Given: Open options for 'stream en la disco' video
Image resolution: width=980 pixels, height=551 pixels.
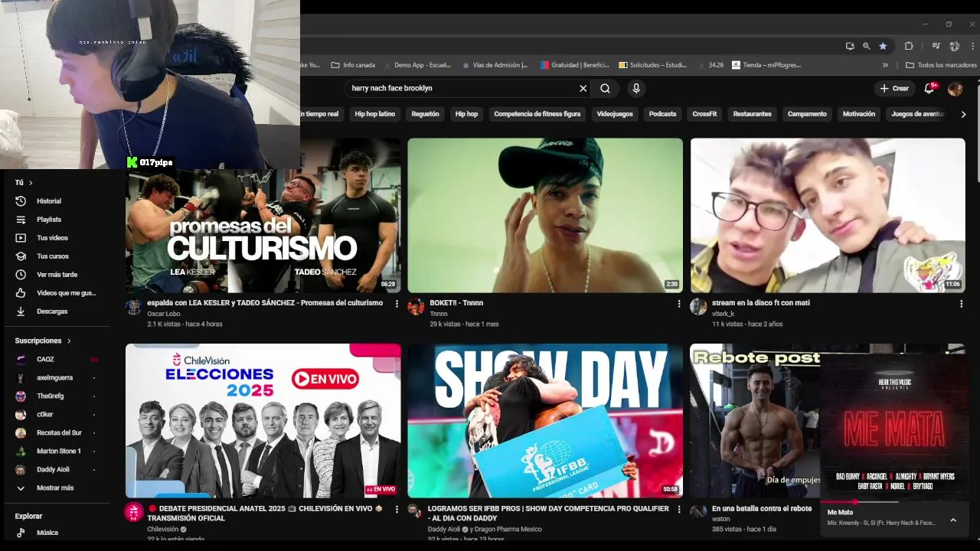Looking at the screenshot, I should click(x=961, y=304).
